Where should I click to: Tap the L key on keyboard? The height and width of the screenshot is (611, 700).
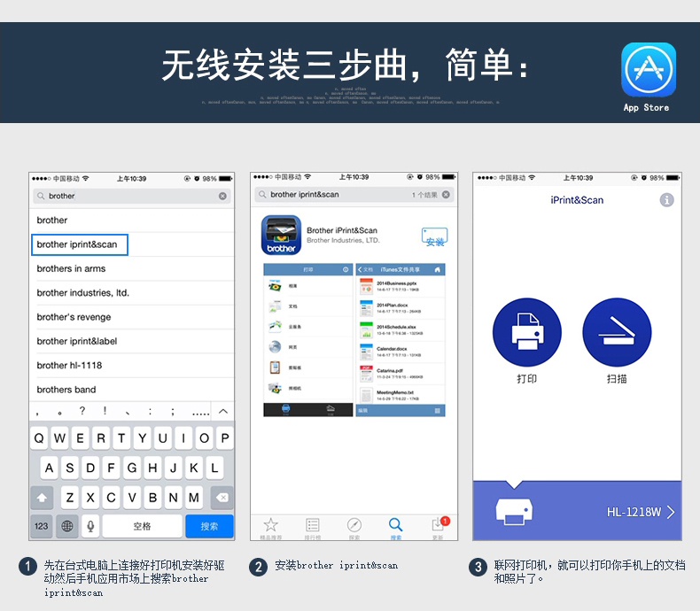214,468
